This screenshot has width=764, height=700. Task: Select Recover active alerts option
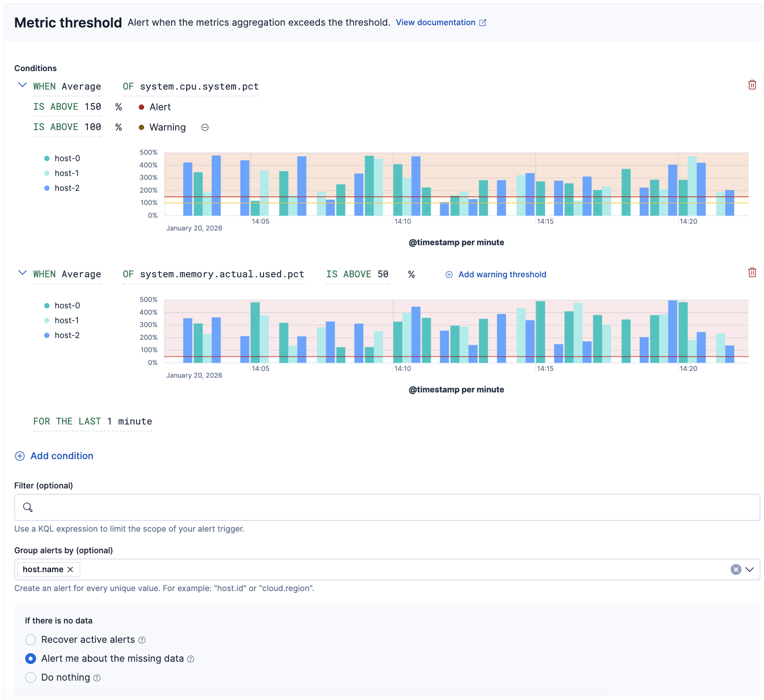[x=31, y=640]
